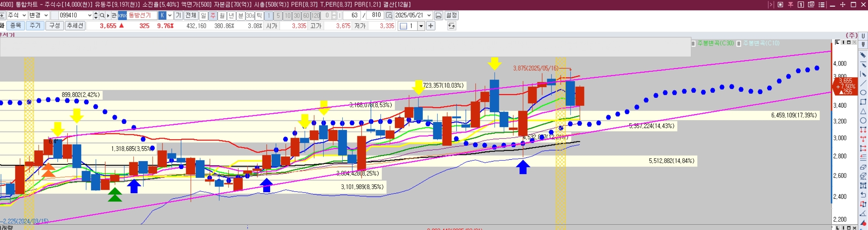This screenshot has width=868, height=230.
Task: Click the total count field showing 810
Action: [375, 15]
